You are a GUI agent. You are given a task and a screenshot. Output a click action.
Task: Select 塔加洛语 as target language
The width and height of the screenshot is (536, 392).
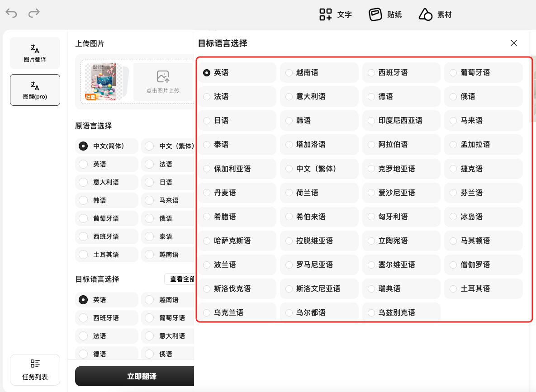(319, 144)
